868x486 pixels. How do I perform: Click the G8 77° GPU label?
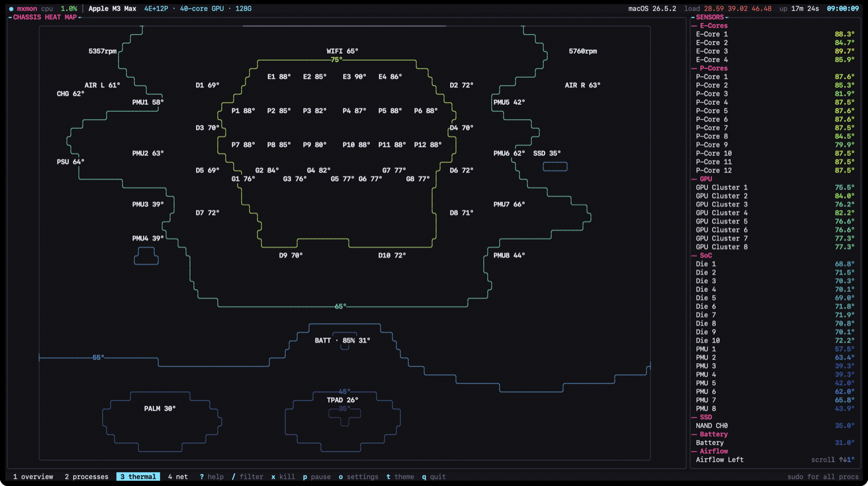pos(418,179)
